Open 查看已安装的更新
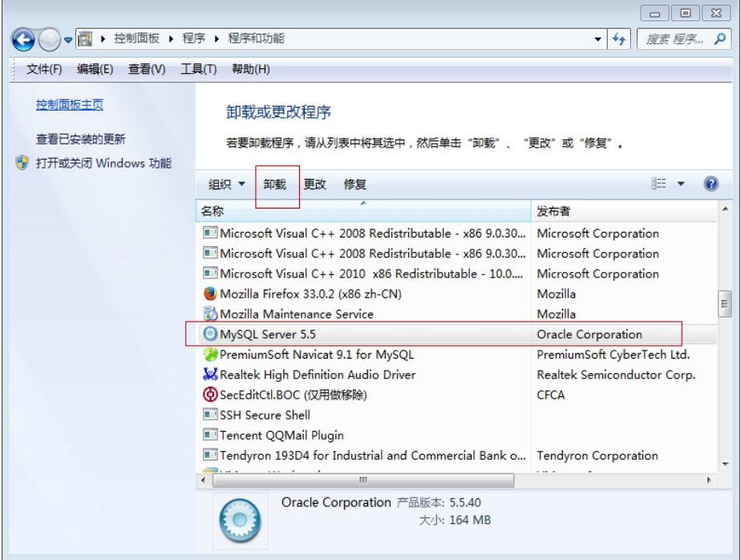Viewport: 741px width, 560px height. tap(81, 139)
